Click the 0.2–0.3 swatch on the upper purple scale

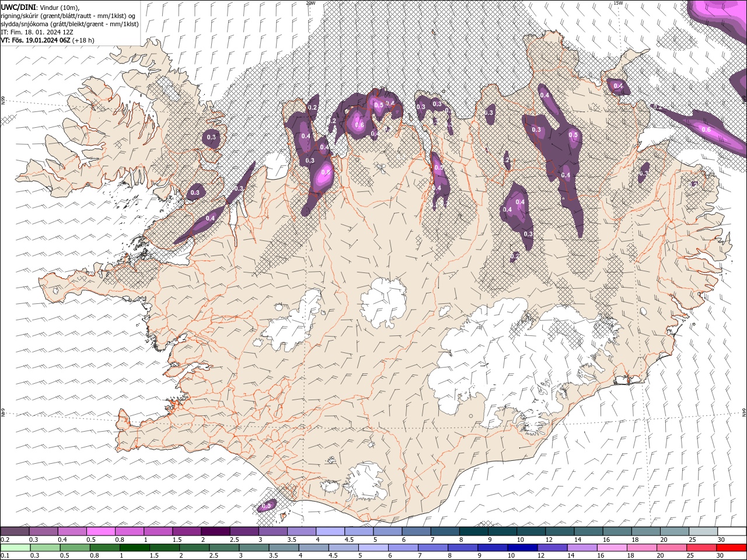pos(15,531)
